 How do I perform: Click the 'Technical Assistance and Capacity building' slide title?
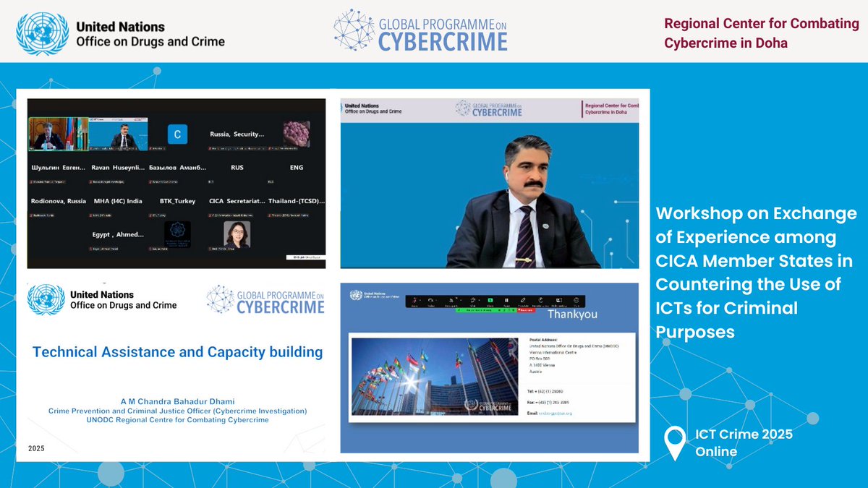click(x=177, y=353)
